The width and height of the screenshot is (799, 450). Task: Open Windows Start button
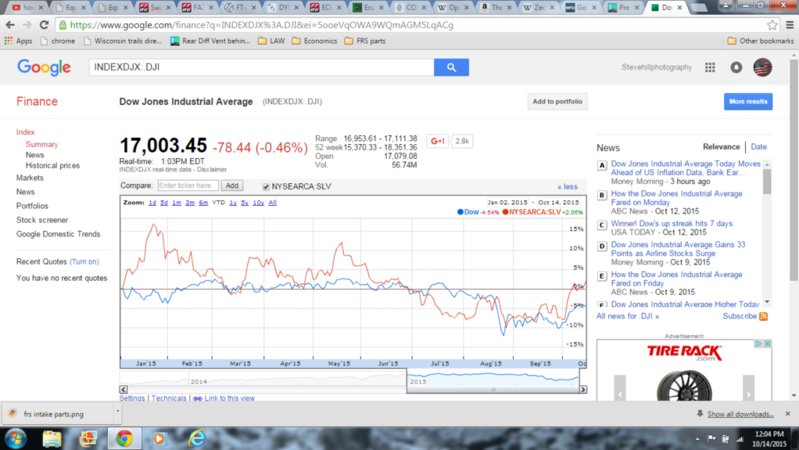click(15, 438)
